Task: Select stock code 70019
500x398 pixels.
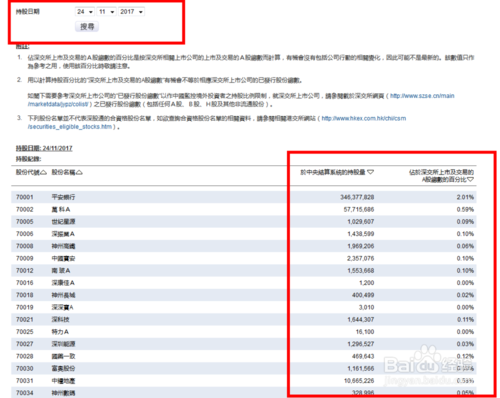Action: (25, 307)
